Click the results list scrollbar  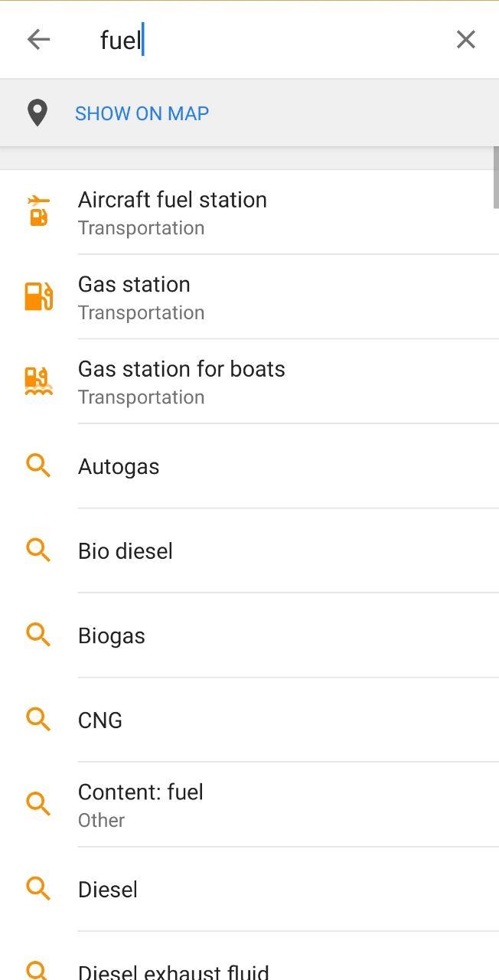pos(495,178)
